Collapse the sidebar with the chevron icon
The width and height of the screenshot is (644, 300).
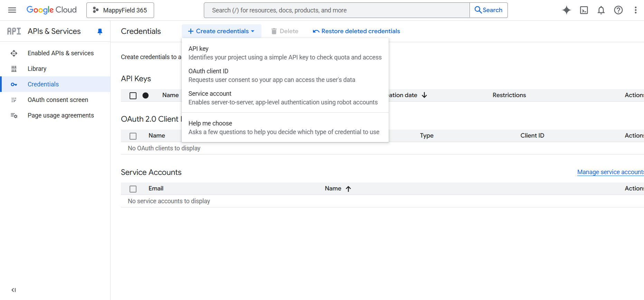coord(13,290)
